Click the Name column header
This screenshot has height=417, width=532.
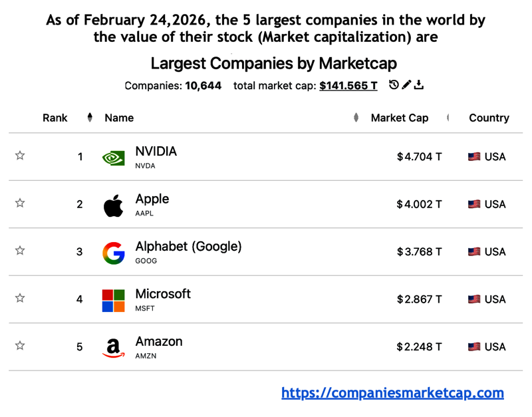[119, 118]
